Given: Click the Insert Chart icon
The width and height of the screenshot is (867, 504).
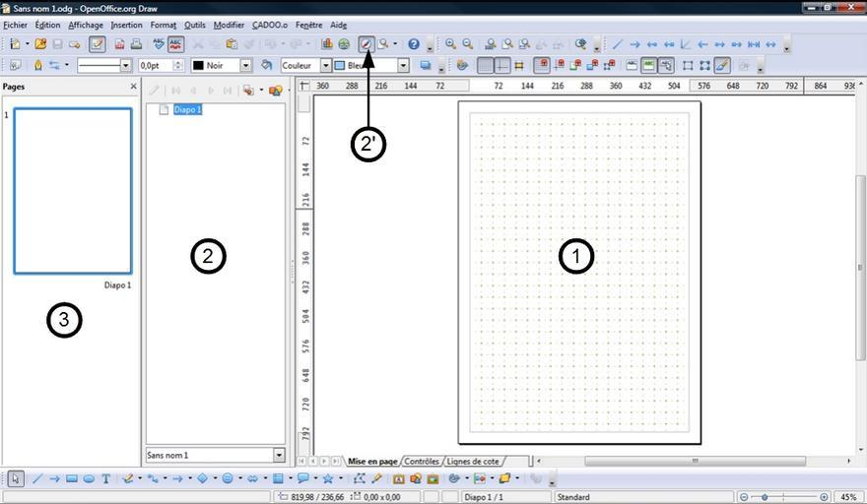Looking at the screenshot, I should click(326, 44).
